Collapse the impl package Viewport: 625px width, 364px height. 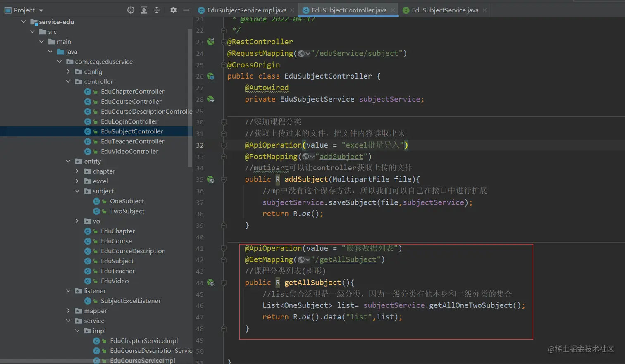pyautogui.click(x=77, y=331)
